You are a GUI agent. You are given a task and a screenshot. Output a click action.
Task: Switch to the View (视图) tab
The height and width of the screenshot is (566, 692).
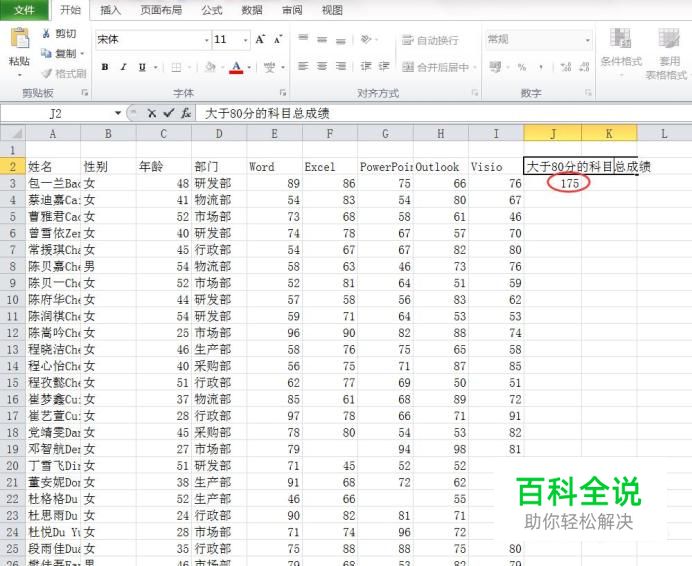(332, 10)
